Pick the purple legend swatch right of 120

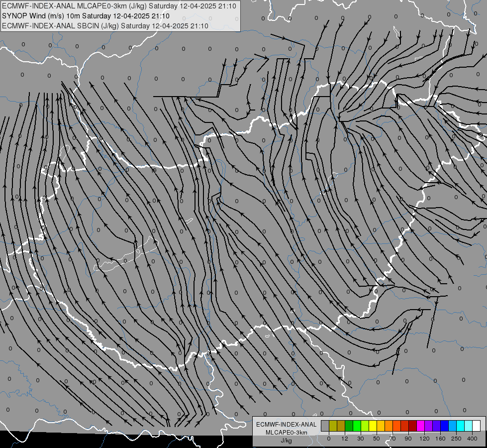[429, 426]
